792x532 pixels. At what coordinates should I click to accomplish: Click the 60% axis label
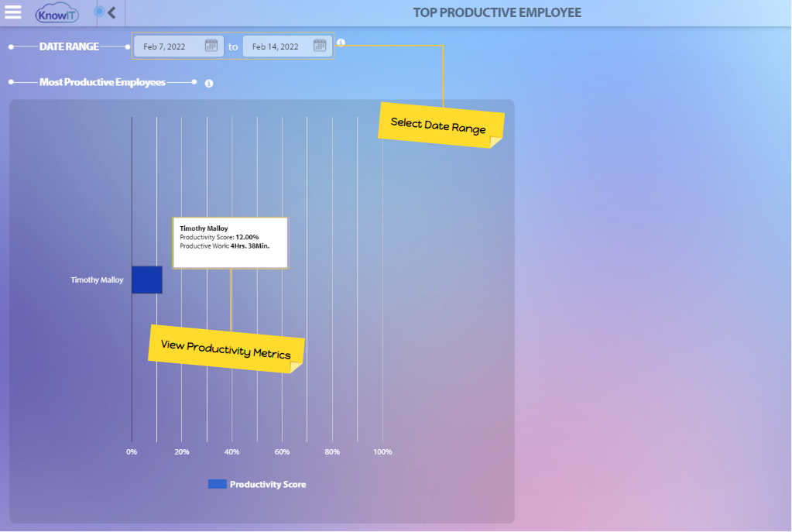pos(282,451)
